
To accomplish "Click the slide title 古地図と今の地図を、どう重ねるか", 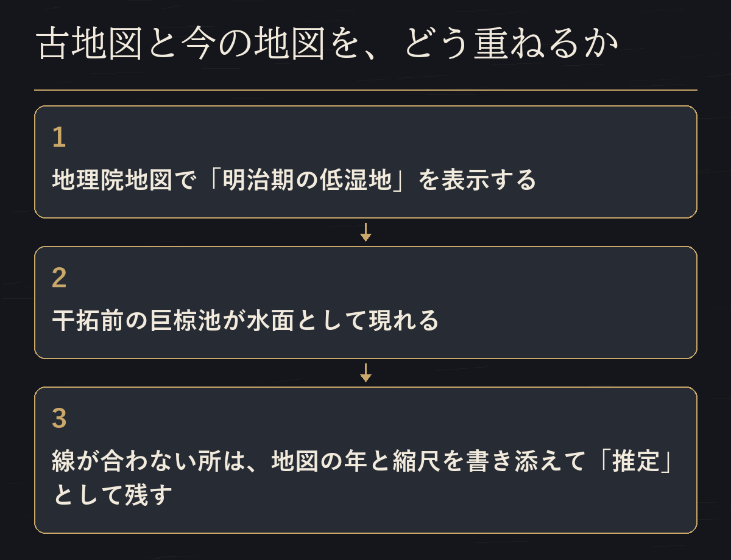I will pyautogui.click(x=327, y=45).
